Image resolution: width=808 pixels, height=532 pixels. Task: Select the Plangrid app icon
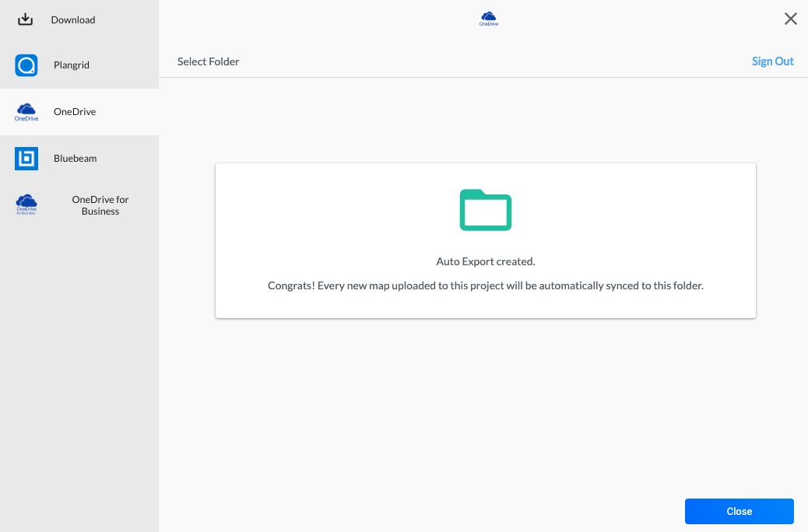[x=26, y=65]
